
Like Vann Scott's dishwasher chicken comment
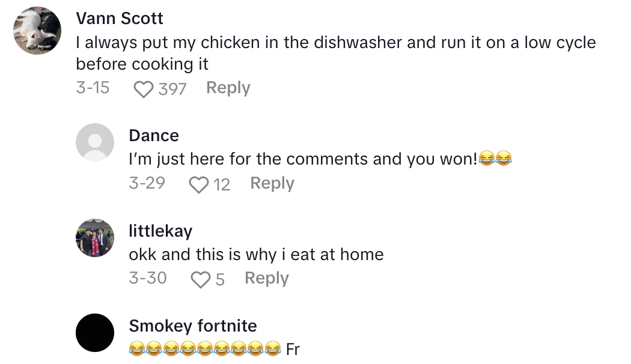(x=143, y=89)
